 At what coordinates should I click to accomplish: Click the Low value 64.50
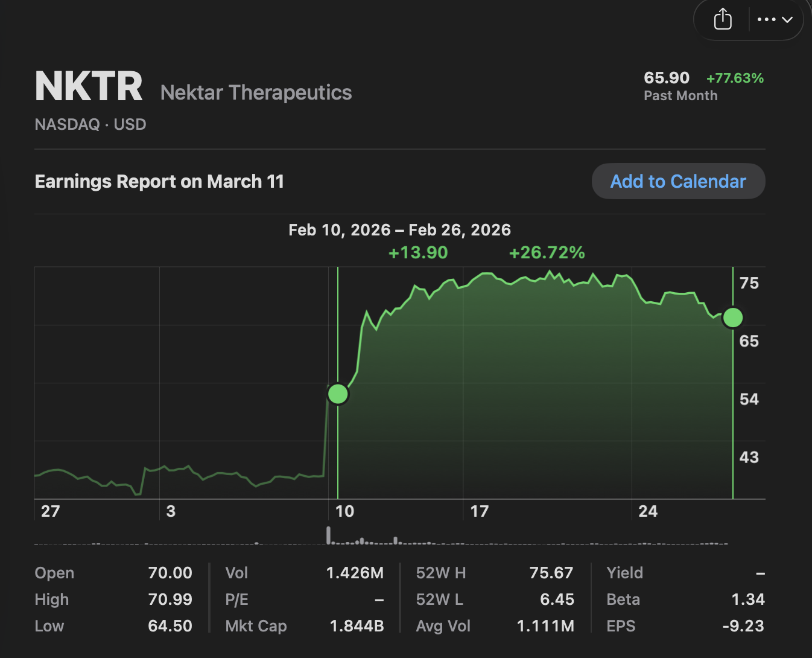click(x=170, y=626)
